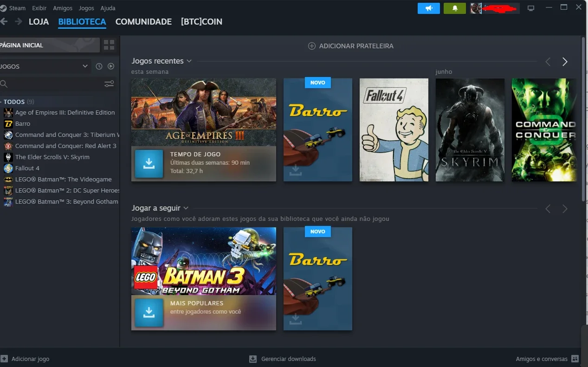Show next games in Jogos recentes shelf
Viewport: 588px width, 367px height.
[565, 62]
